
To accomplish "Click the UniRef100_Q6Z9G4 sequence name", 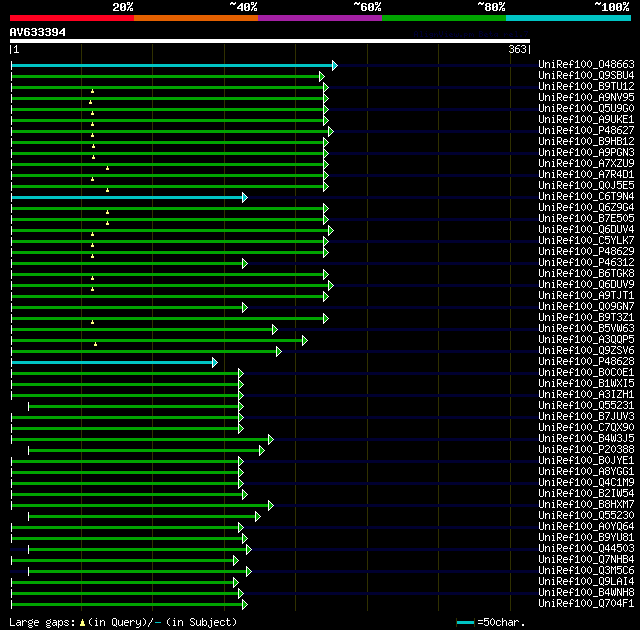I will click(586, 207).
